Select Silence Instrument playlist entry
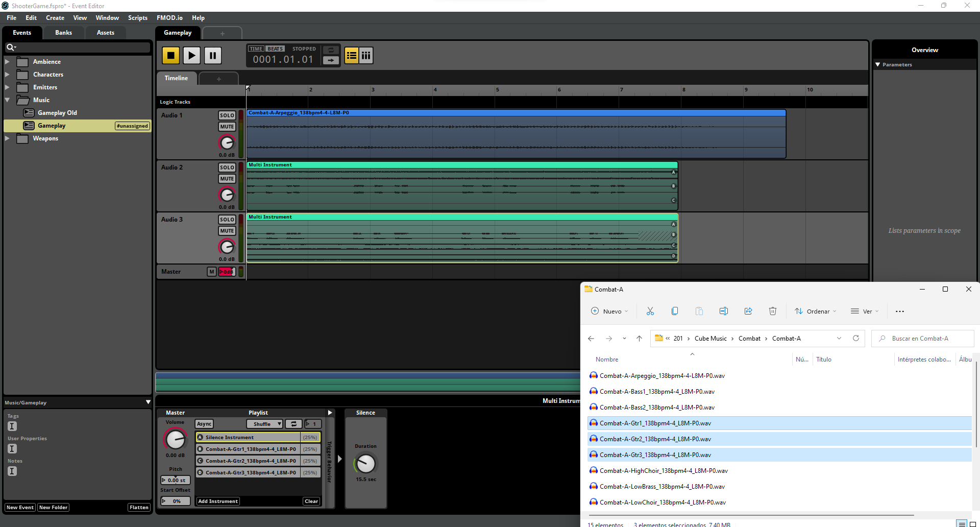This screenshot has width=980, height=527. click(x=258, y=437)
